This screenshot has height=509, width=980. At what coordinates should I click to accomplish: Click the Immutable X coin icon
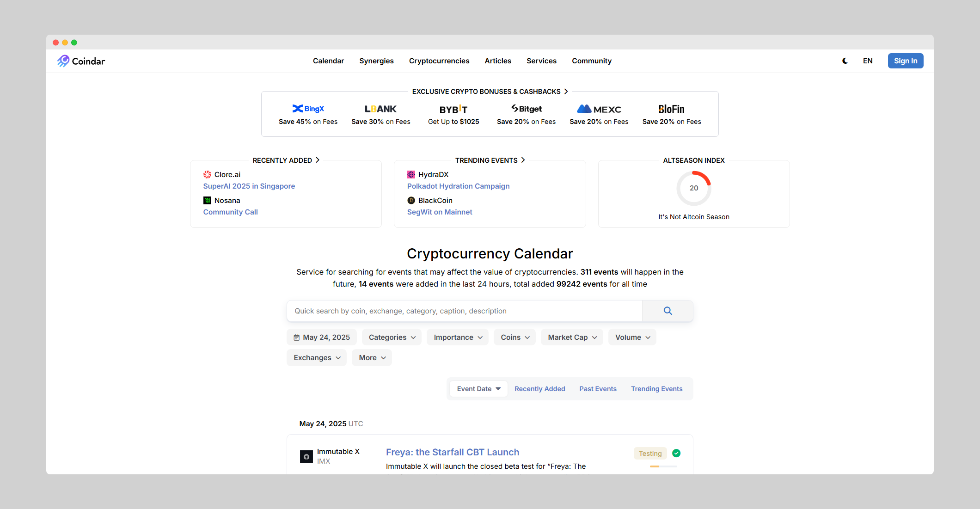tap(306, 456)
